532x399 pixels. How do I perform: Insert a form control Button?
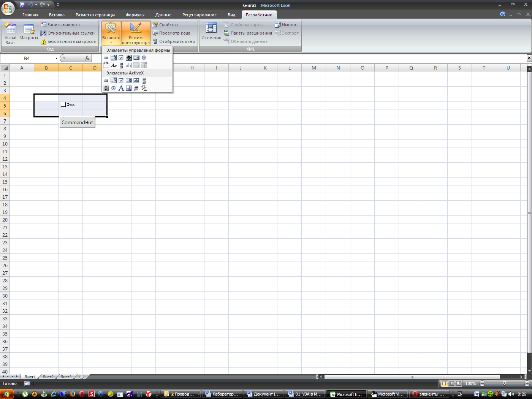click(x=106, y=58)
